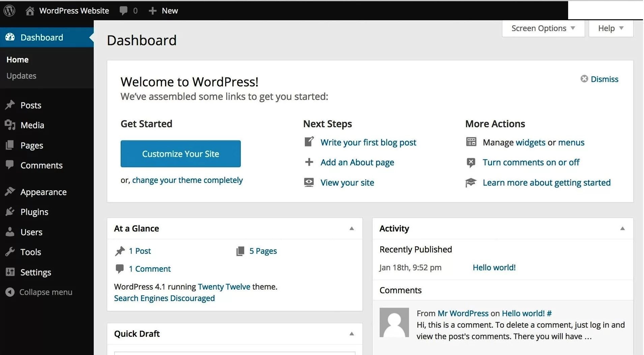Click the Comments bubble icon in sidebar
Screen dimensions: 644x355
coord(10,165)
